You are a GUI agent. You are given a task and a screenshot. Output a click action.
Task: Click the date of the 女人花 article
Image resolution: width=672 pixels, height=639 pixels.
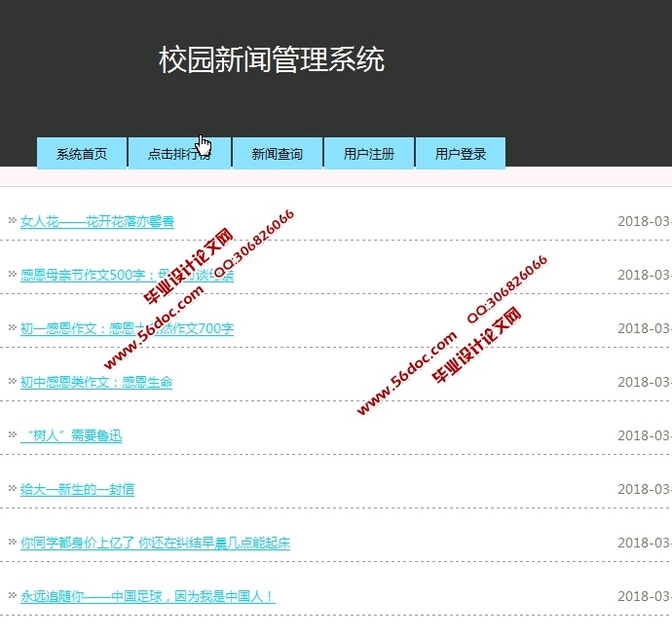(644, 222)
